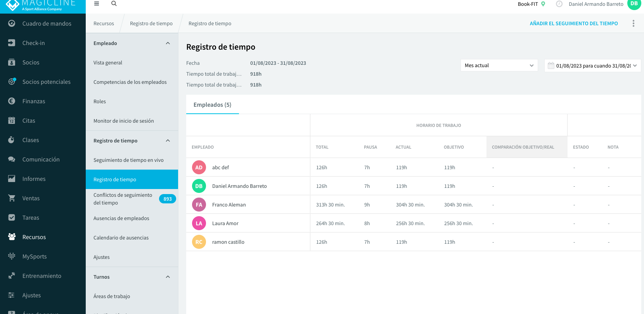Select the Ventas shopping cart icon
Screen dimensions: 644x314
pos(12,198)
